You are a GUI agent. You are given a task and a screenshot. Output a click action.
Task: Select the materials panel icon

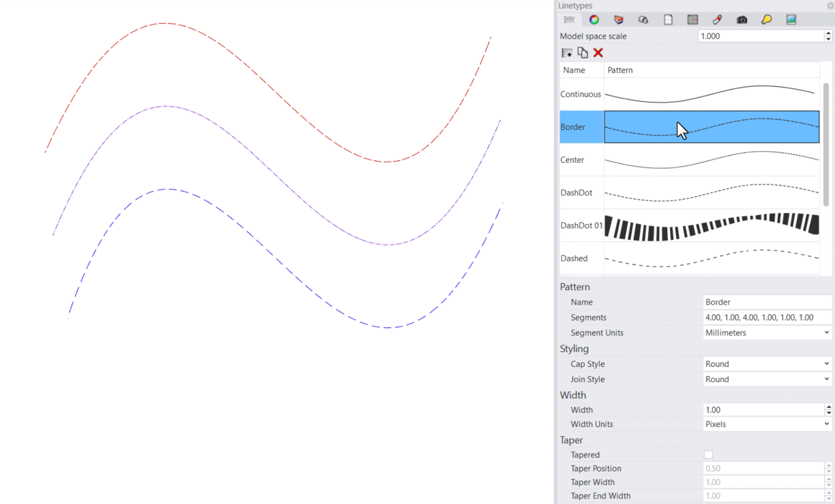619,19
